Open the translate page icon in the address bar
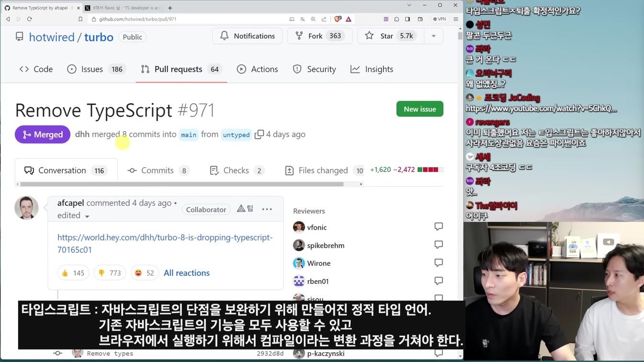The height and width of the screenshot is (362, 644). [x=302, y=19]
